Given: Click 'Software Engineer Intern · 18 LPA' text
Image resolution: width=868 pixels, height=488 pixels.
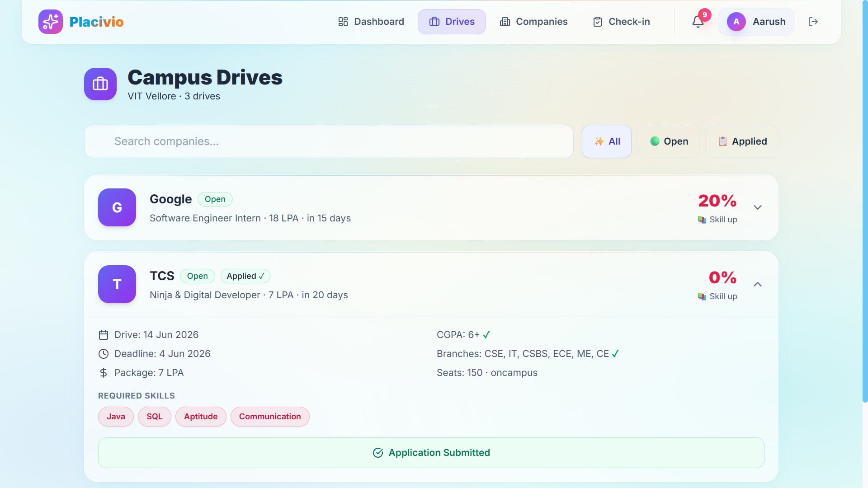Looking at the screenshot, I should pos(224,218).
